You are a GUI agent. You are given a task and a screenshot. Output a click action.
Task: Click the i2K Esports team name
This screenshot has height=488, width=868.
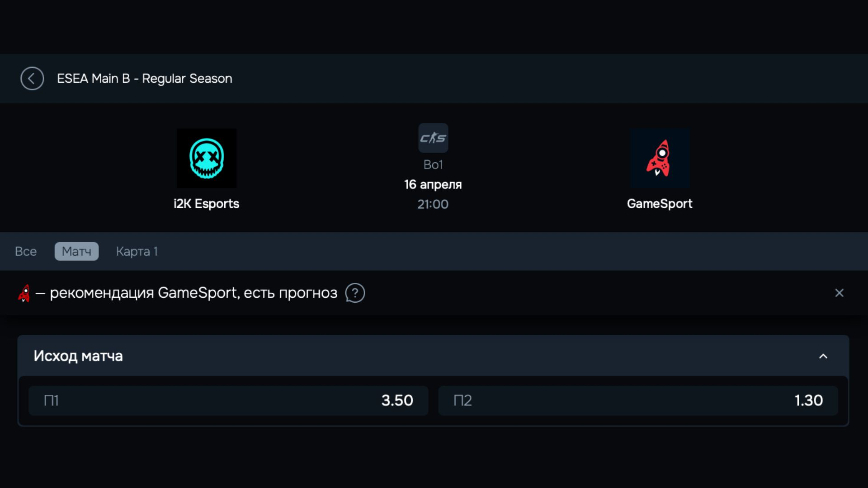pos(207,204)
